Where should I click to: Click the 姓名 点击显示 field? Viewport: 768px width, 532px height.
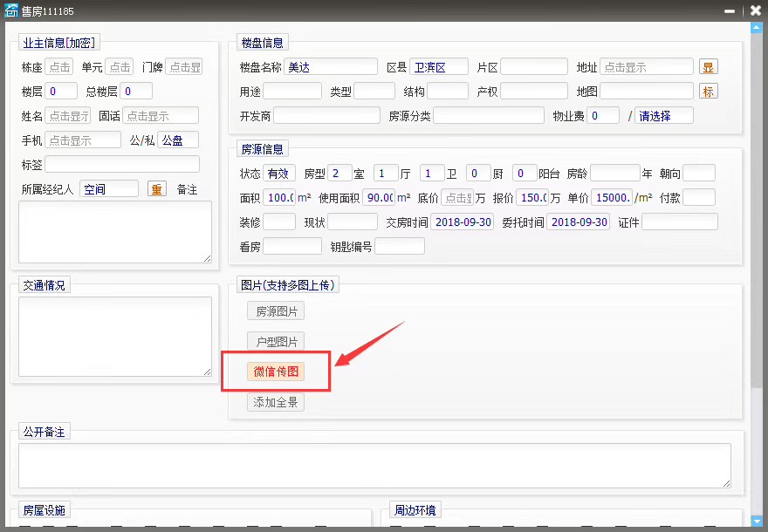[67, 116]
